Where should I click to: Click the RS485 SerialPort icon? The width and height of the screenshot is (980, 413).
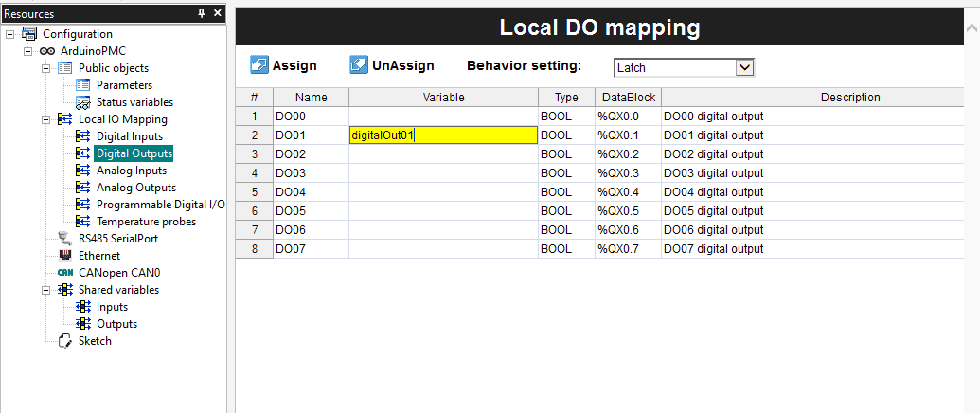[64, 239]
